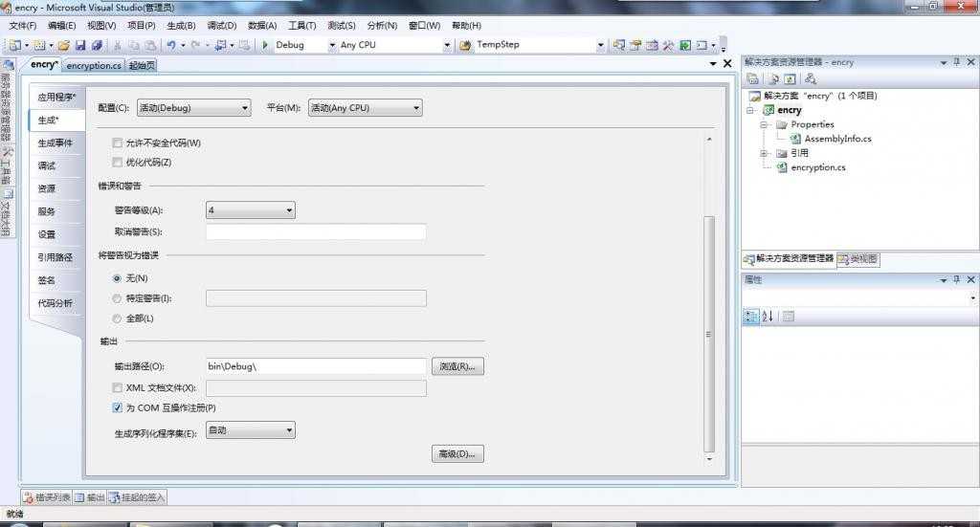Select the 特定警告(I) radio button

117,298
